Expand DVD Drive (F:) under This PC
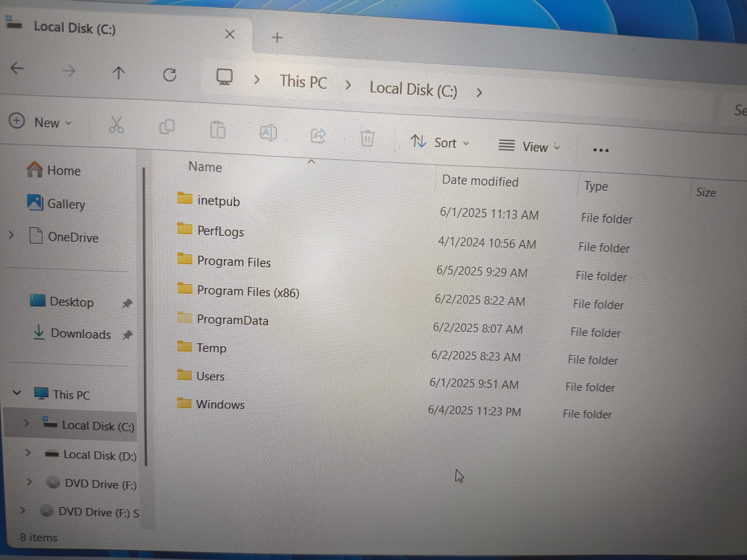747x560 pixels. click(x=29, y=482)
